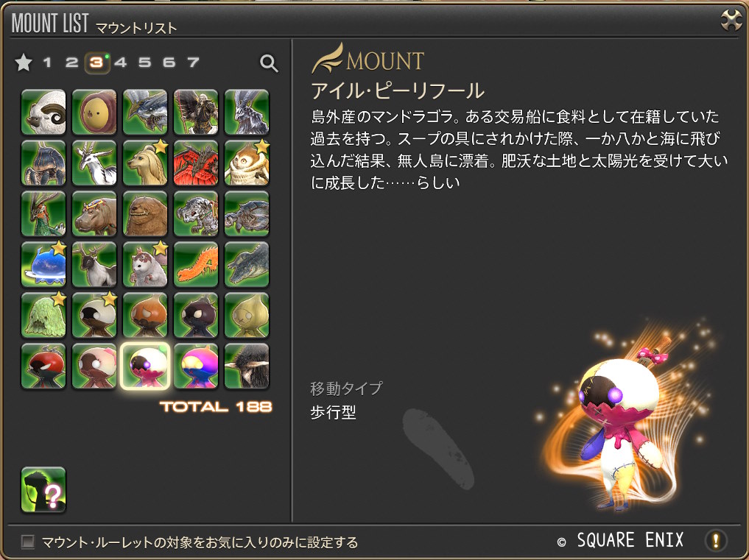This screenshot has width=749, height=560.
Task: Pick the crocodile mount icon
Action: point(247,264)
